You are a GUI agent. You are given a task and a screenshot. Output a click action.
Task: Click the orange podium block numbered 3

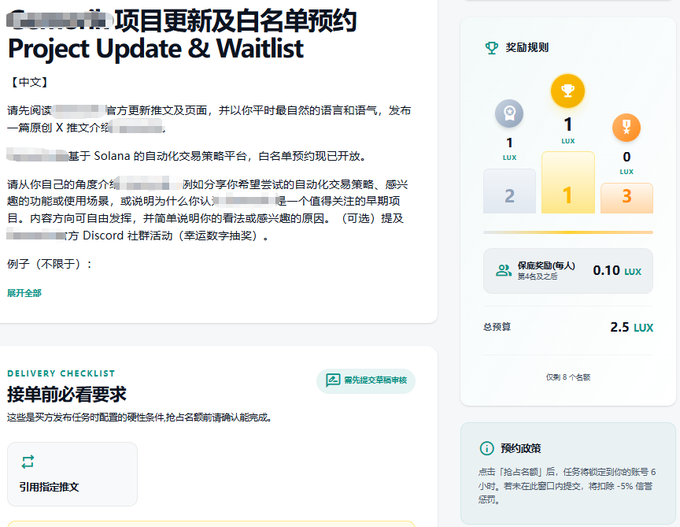pyautogui.click(x=626, y=198)
